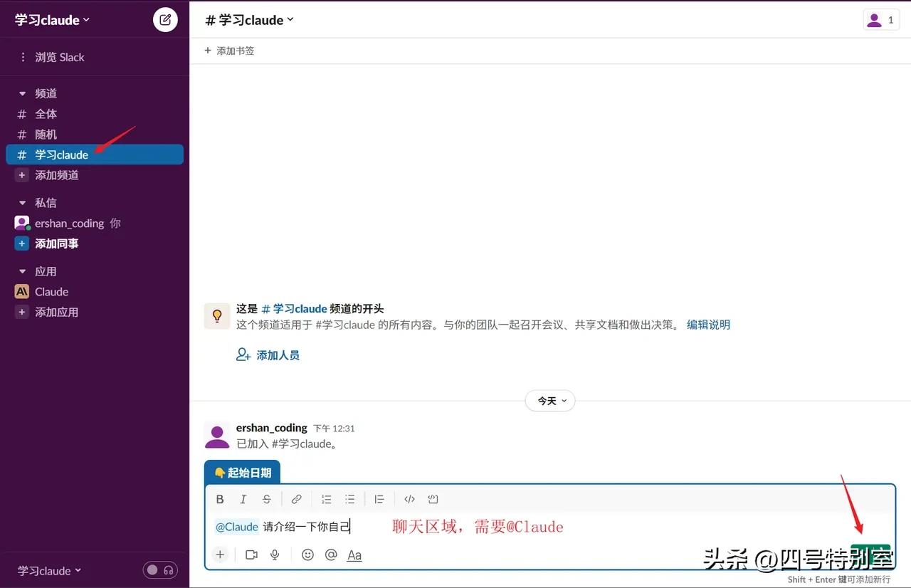This screenshot has width=911, height=588.
Task: Select the italic formatting icon
Action: click(243, 499)
